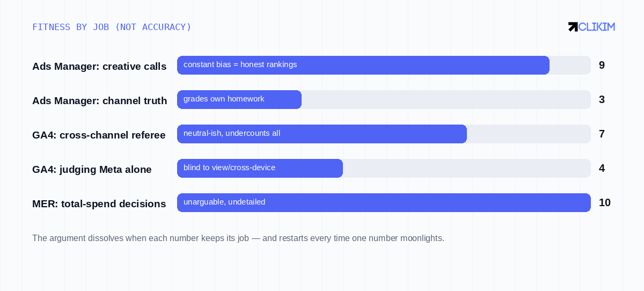Click 'Ads Manager: creative calls' label

coord(99,67)
